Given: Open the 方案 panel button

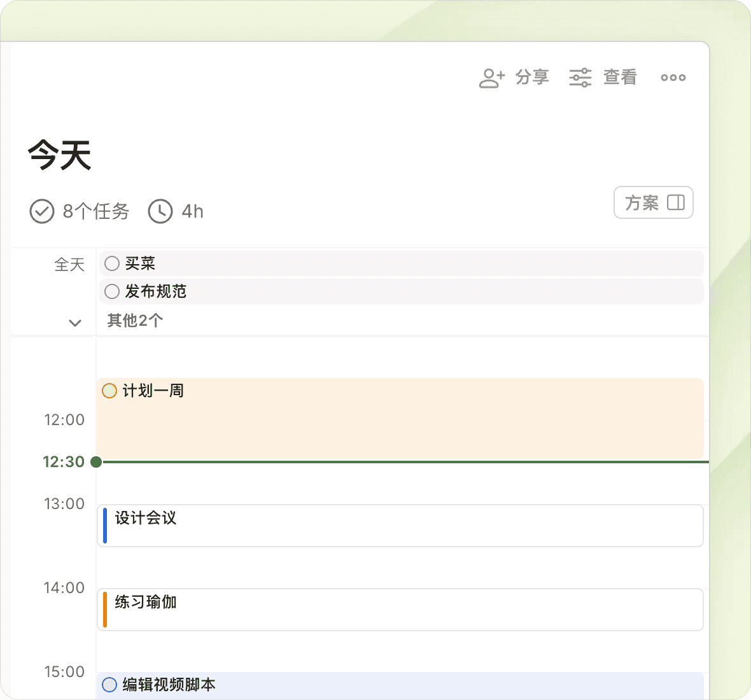Looking at the screenshot, I should click(653, 203).
